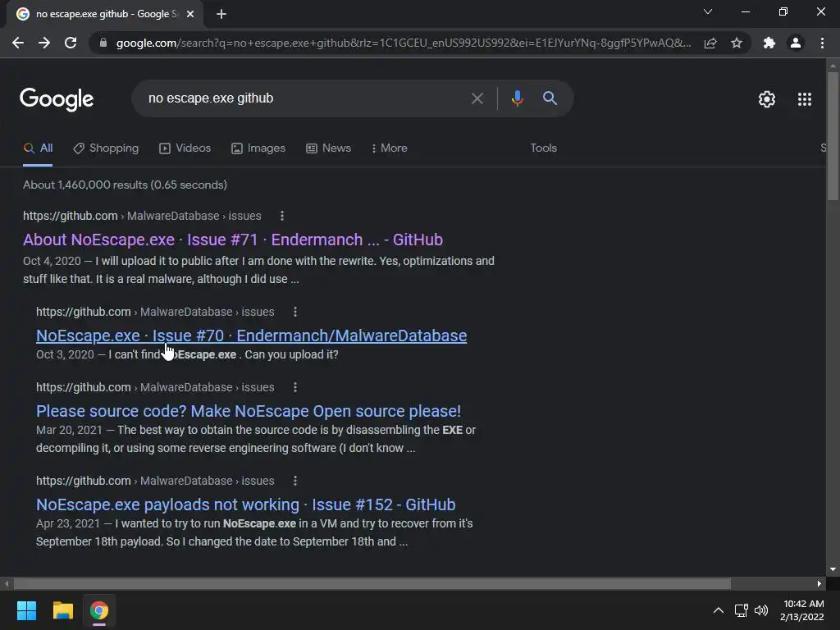
Task: Open Google quick settings gear
Action: tap(767, 99)
